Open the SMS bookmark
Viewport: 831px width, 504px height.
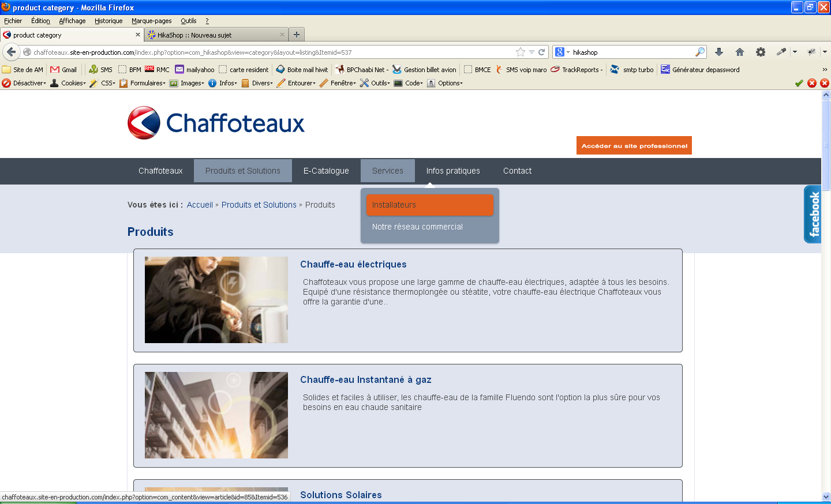pyautogui.click(x=101, y=69)
